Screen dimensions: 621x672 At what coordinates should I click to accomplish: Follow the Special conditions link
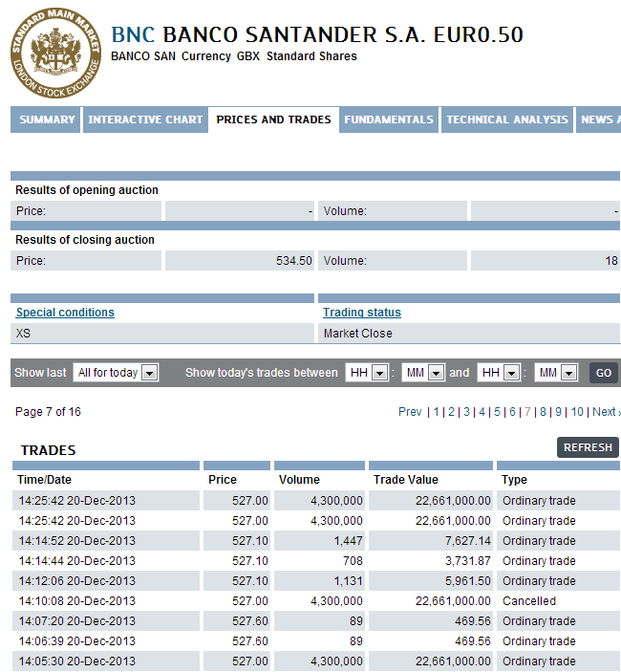coord(65,313)
